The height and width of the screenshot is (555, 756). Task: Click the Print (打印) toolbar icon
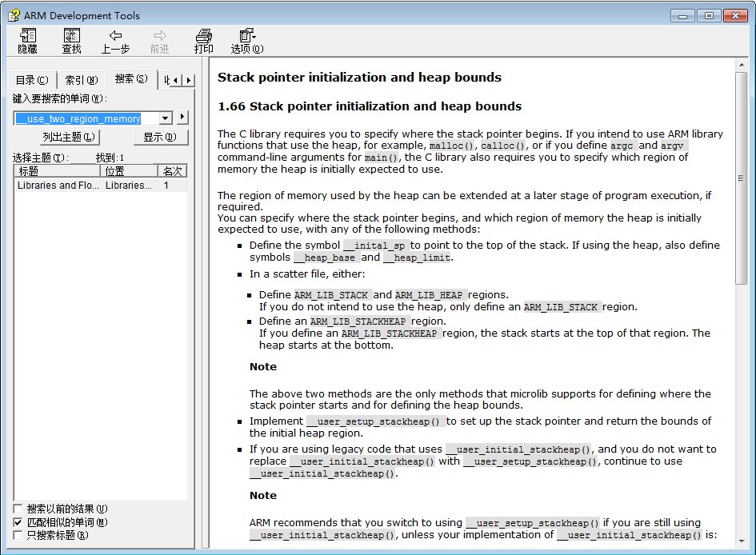[x=203, y=41]
